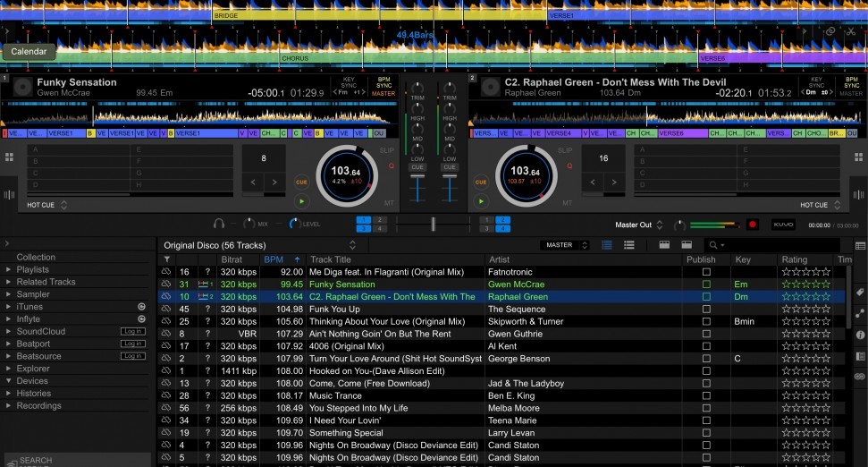Click the SoundCloud Log in button
This screenshot has height=467, width=868.
(133, 332)
